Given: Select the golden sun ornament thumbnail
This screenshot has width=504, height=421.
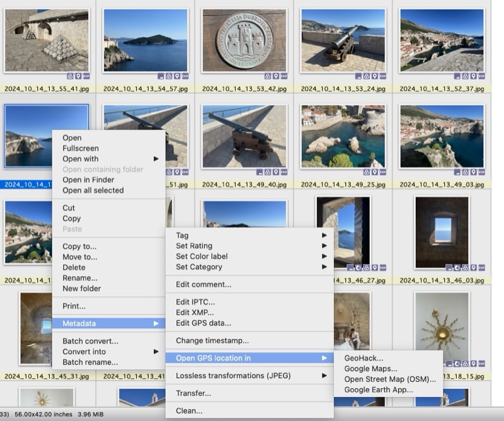Looking at the screenshot, I should coord(442,331).
